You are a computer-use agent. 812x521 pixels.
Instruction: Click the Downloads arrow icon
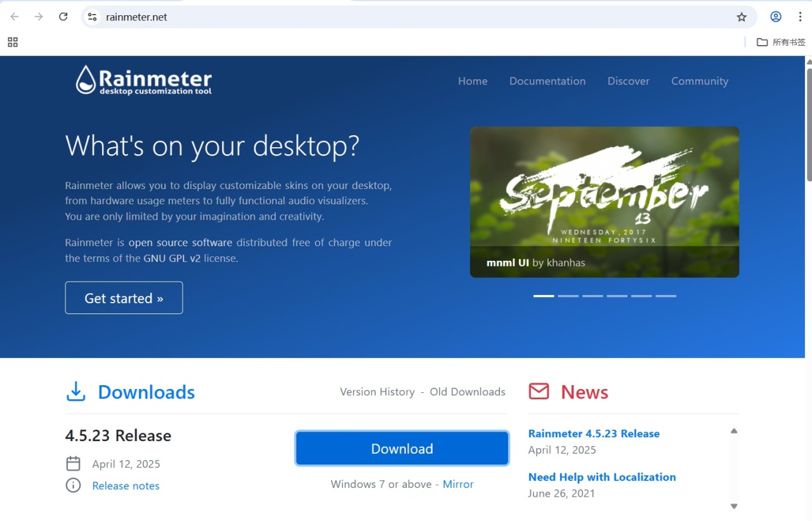point(76,392)
